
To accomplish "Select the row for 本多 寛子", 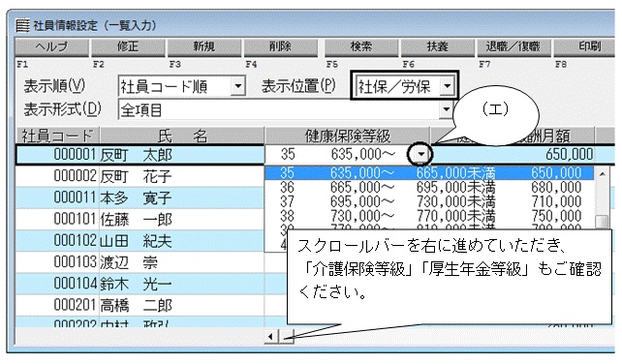I will [x=140, y=197].
